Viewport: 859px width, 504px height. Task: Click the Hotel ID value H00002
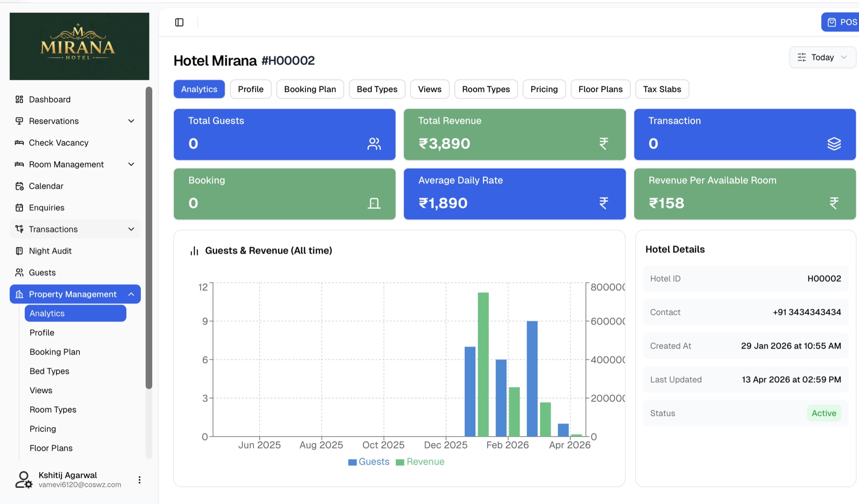click(x=824, y=279)
